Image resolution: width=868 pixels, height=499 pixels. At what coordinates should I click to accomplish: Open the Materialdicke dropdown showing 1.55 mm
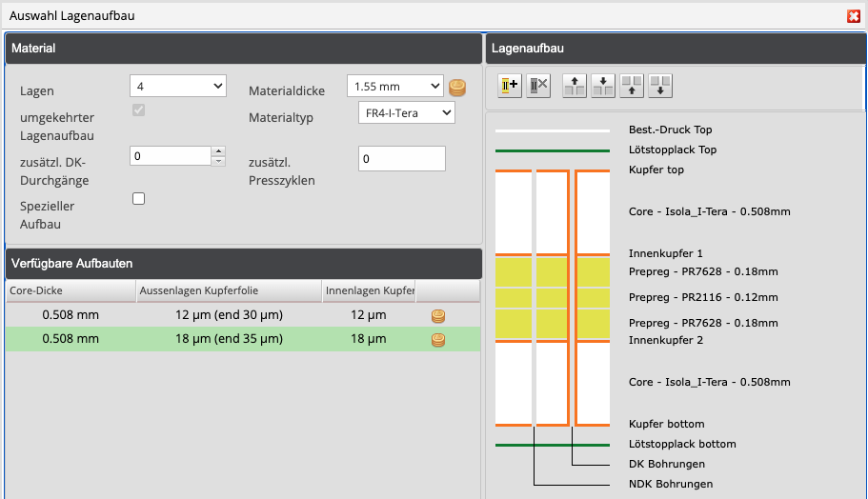[x=394, y=87]
